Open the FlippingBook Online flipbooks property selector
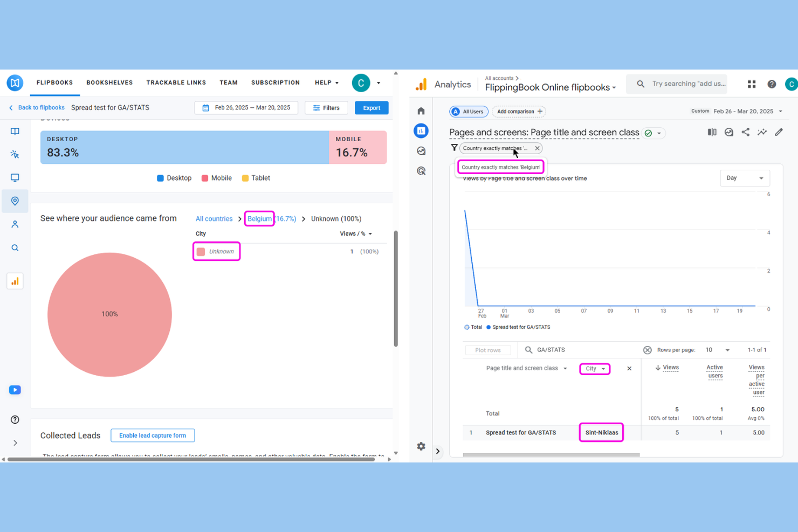This screenshot has height=532, width=798. pyautogui.click(x=551, y=87)
